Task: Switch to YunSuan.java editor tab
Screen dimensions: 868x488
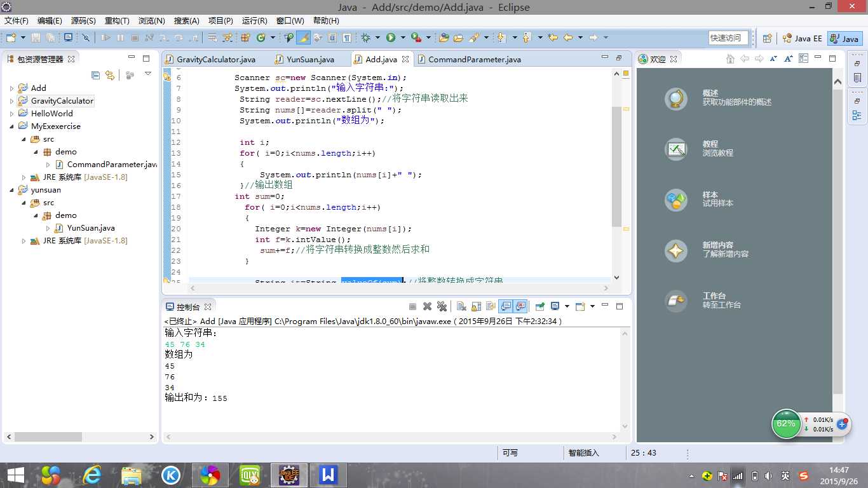Action: coord(305,59)
